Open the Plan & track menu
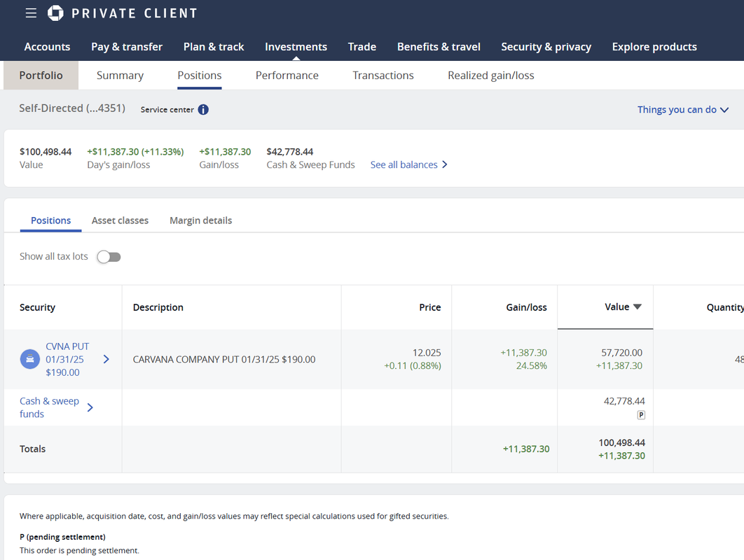 click(x=214, y=47)
